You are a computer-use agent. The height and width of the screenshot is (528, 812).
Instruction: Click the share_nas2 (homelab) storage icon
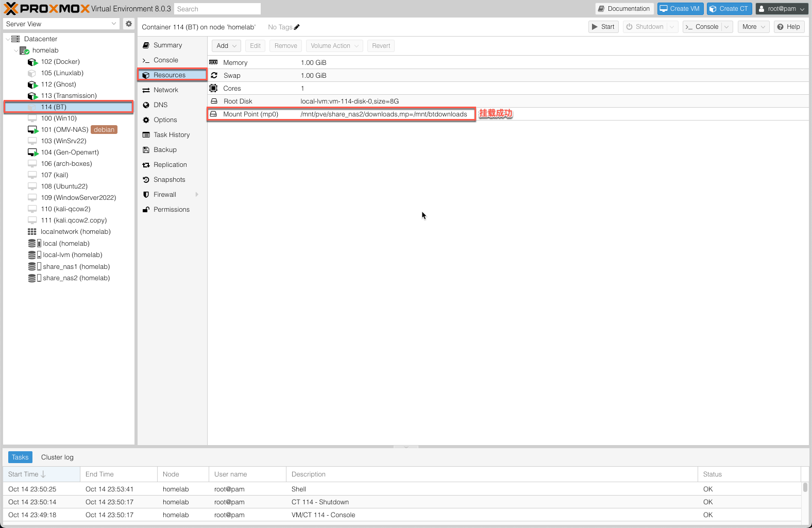[35, 278]
